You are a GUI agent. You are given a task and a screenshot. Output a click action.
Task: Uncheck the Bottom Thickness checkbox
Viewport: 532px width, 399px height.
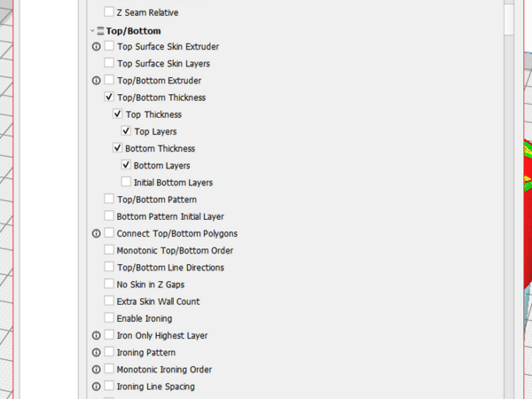click(x=118, y=149)
